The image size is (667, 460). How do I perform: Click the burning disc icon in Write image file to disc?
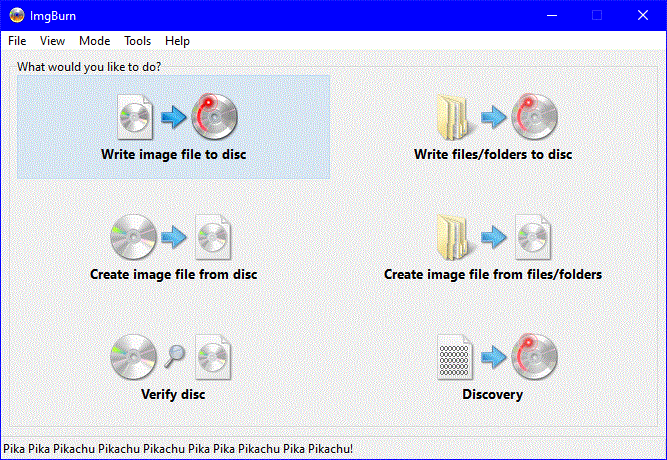pos(214,116)
